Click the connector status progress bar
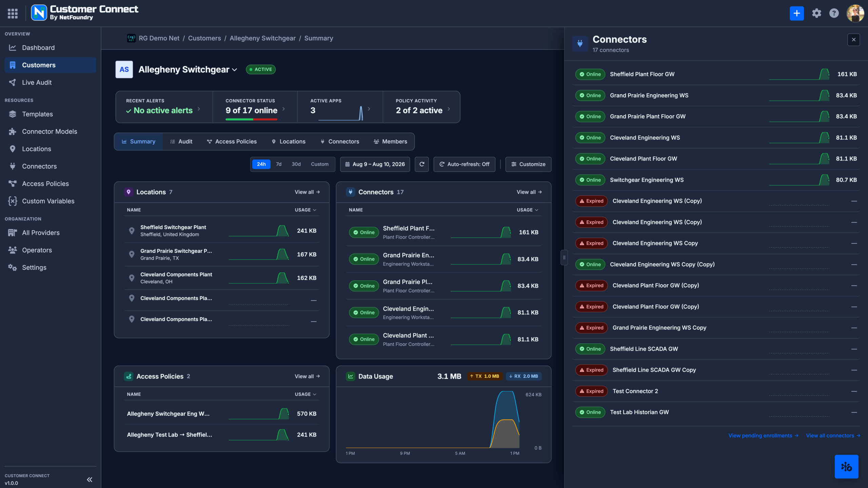This screenshot has width=868, height=488. click(251, 119)
